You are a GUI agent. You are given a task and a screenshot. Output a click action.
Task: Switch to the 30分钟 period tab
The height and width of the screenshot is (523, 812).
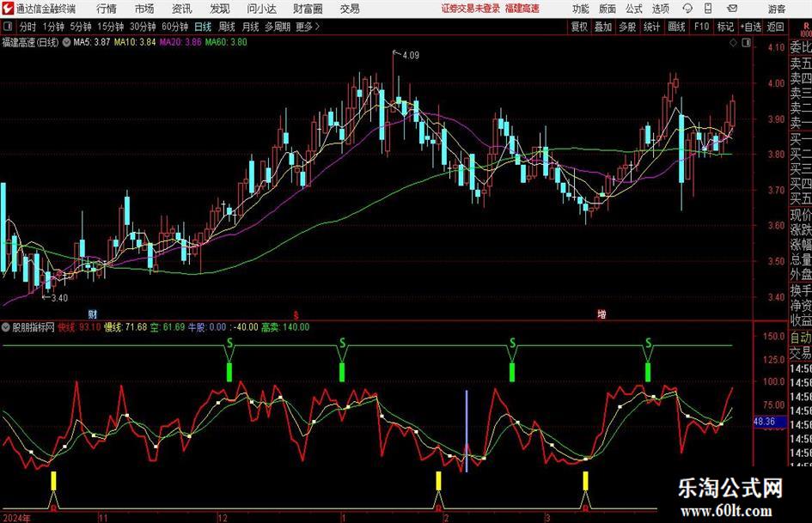pos(143,27)
